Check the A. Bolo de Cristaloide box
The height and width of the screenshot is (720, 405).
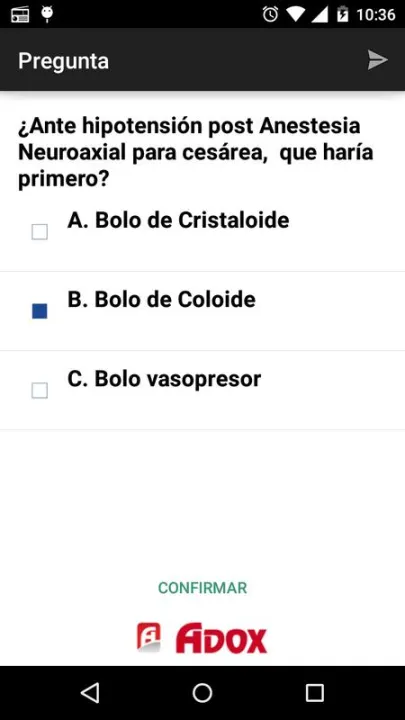click(x=39, y=232)
